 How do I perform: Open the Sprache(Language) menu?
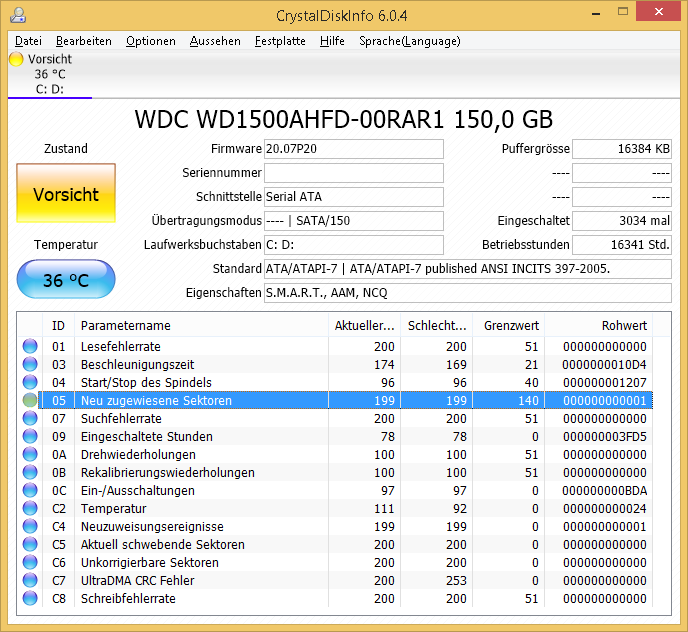click(409, 41)
